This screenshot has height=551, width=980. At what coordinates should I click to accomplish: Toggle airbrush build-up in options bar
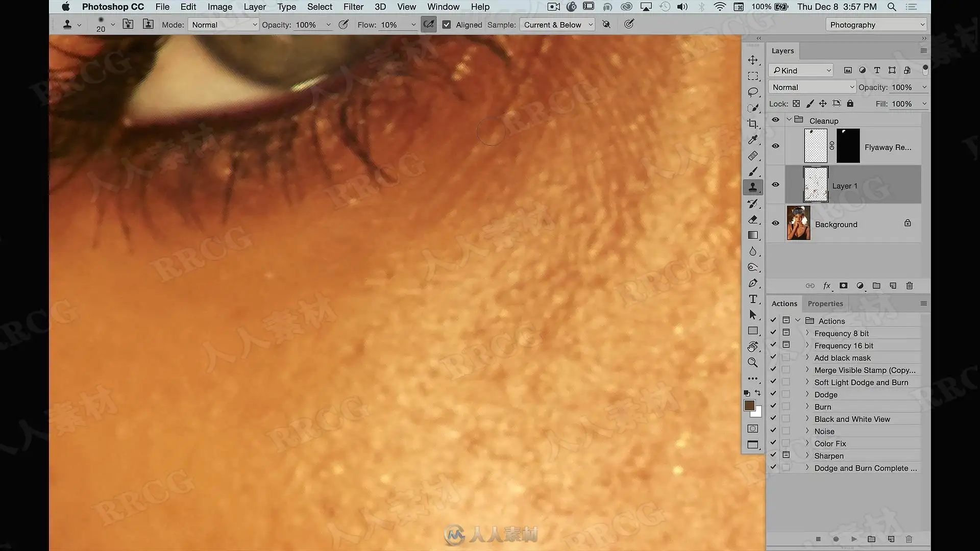[x=429, y=24]
